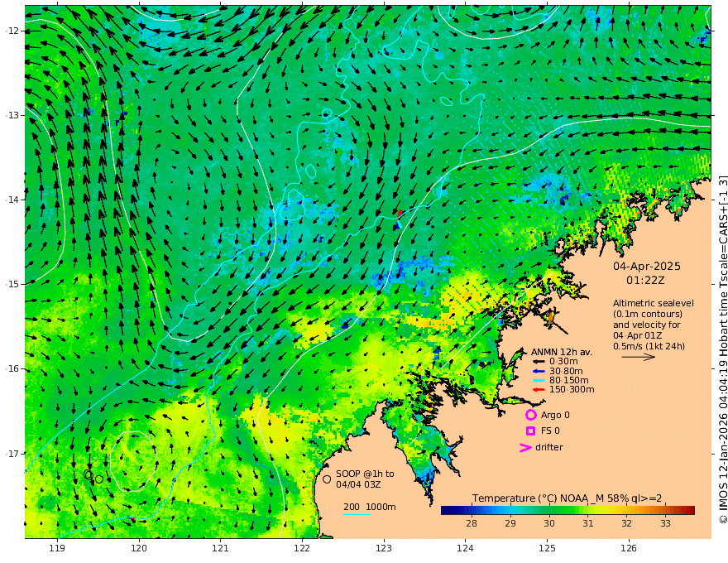Click the 0.5m/s velocity scale arrow

[638, 357]
